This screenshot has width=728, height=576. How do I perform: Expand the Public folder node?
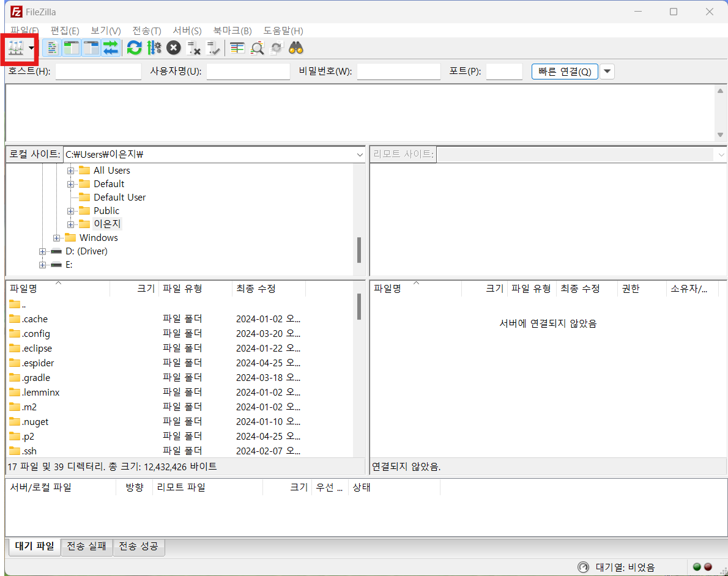pyautogui.click(x=70, y=211)
